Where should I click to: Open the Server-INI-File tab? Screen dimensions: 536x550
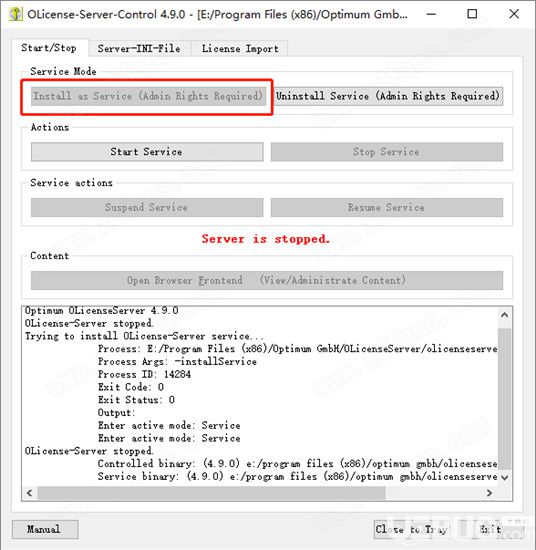click(x=139, y=48)
